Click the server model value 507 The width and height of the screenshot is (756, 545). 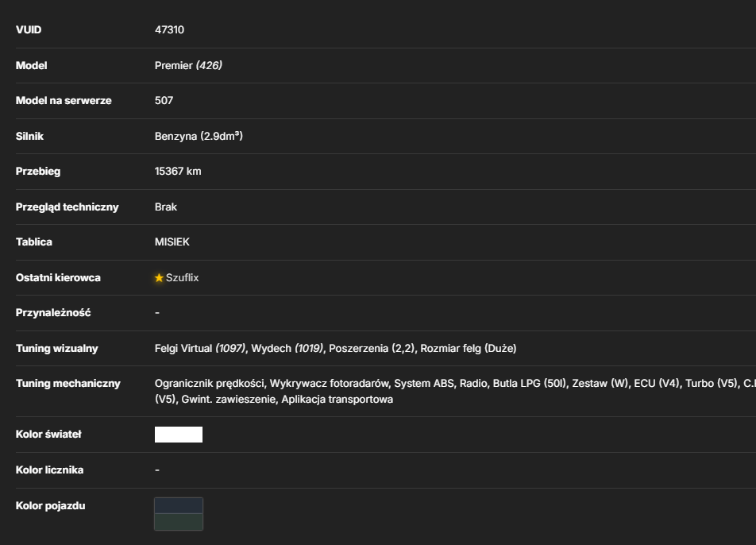[164, 101]
